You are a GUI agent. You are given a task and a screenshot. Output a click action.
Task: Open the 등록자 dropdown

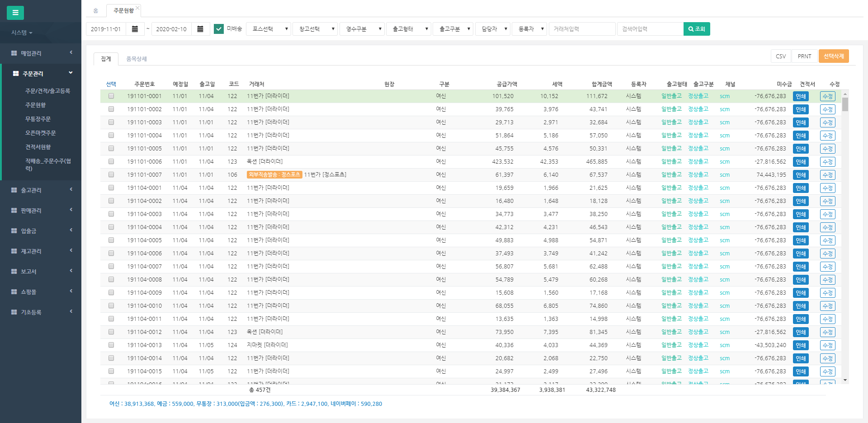[529, 29]
